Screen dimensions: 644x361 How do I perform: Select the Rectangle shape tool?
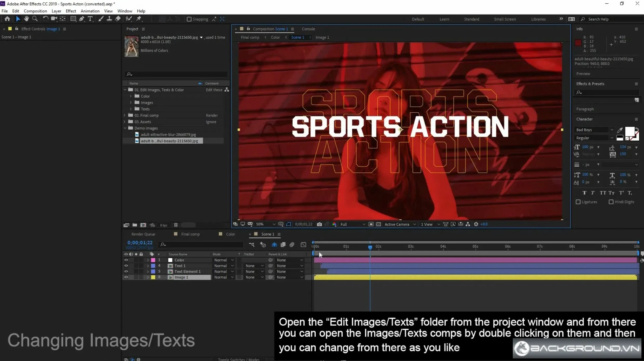73,19
